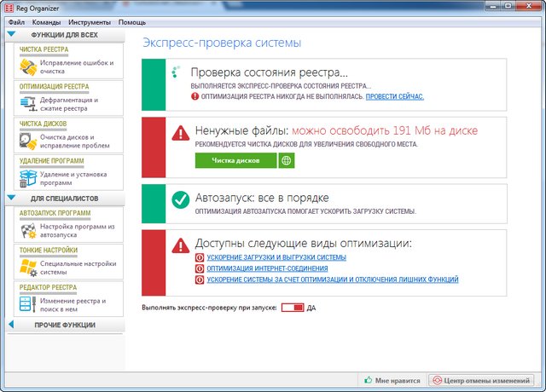Select ТОНКИЕ НАСТРОЙКИ heading in sidebar
Image resolution: width=546 pixels, height=392 pixels.
point(49,251)
